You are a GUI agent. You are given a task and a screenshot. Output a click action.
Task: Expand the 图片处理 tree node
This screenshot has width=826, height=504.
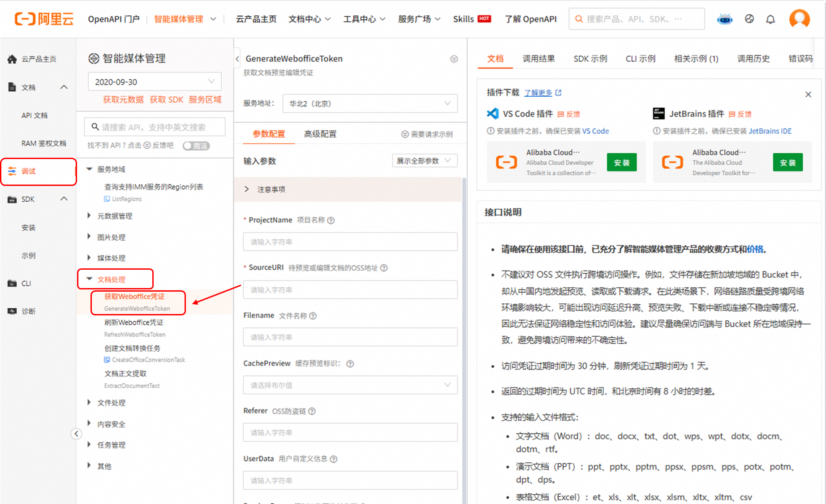[89, 237]
